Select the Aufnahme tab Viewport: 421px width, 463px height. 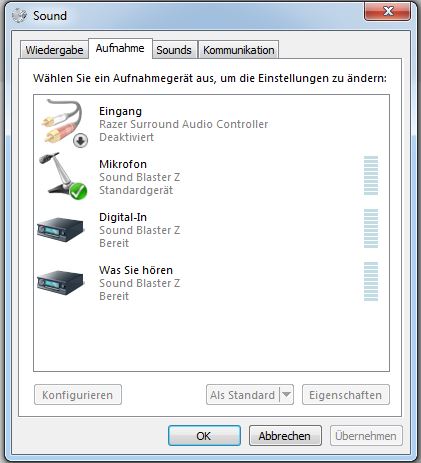(x=120, y=48)
